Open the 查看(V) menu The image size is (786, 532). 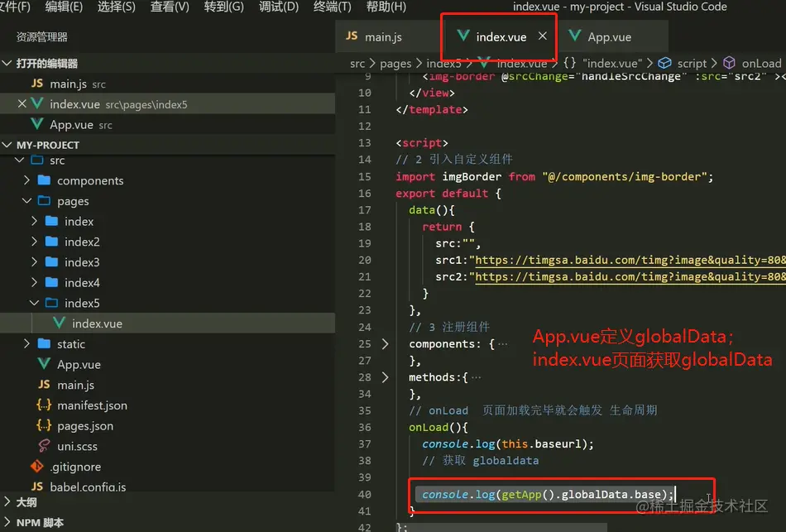pos(170,7)
